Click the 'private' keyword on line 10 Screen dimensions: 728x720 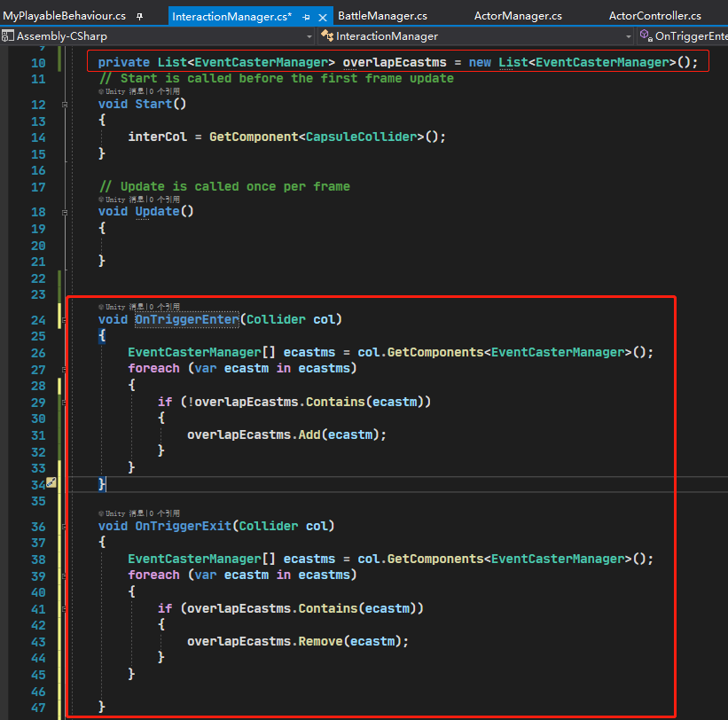point(124,62)
